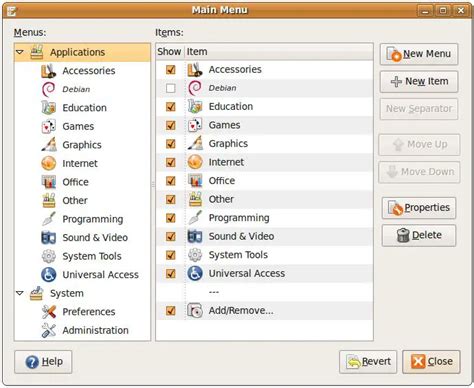Click the Add/Remove... icon in Items list
Image resolution: width=474 pixels, height=388 pixels.
195,310
